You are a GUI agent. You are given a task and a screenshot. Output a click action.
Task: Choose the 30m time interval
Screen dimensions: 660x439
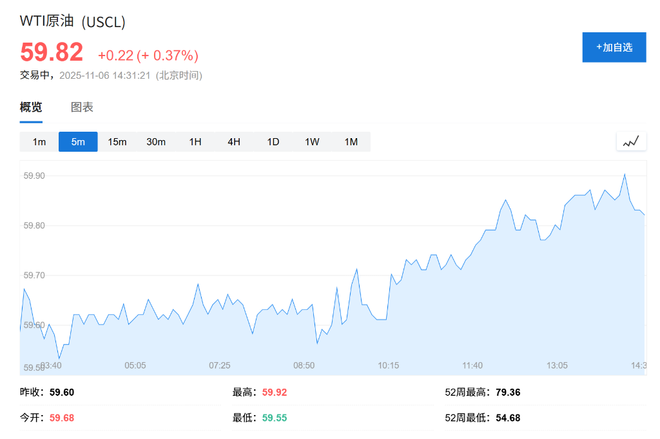pyautogui.click(x=156, y=142)
